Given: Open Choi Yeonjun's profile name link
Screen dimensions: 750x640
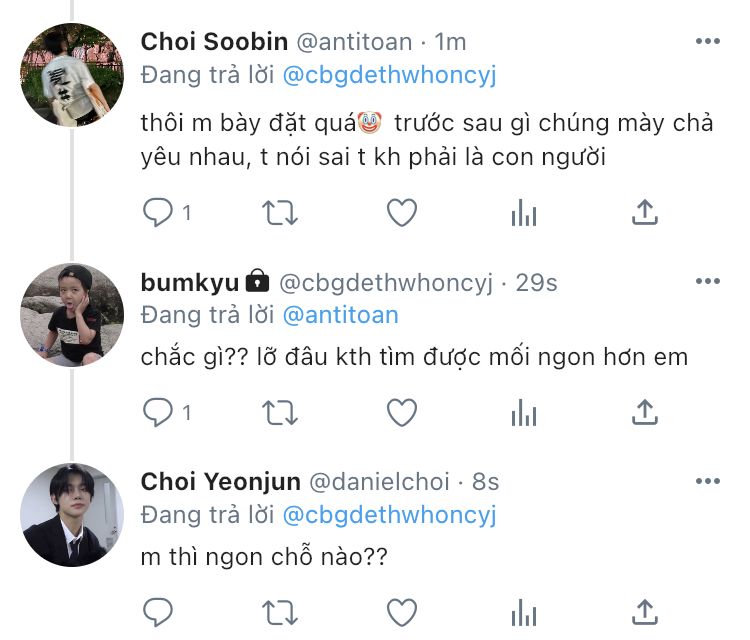Looking at the screenshot, I should pos(220,482).
